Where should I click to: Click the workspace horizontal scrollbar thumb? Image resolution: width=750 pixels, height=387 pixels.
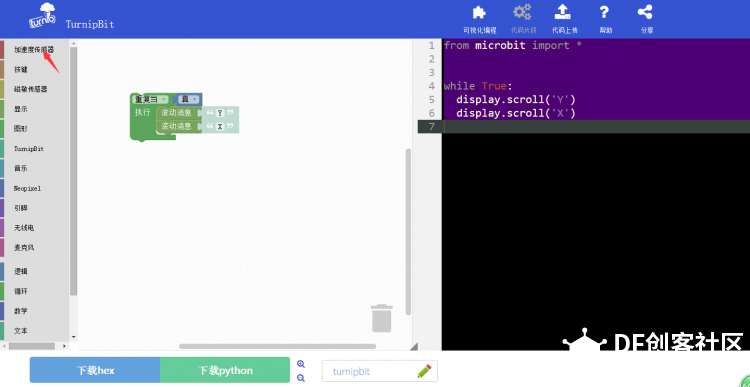click(277, 346)
